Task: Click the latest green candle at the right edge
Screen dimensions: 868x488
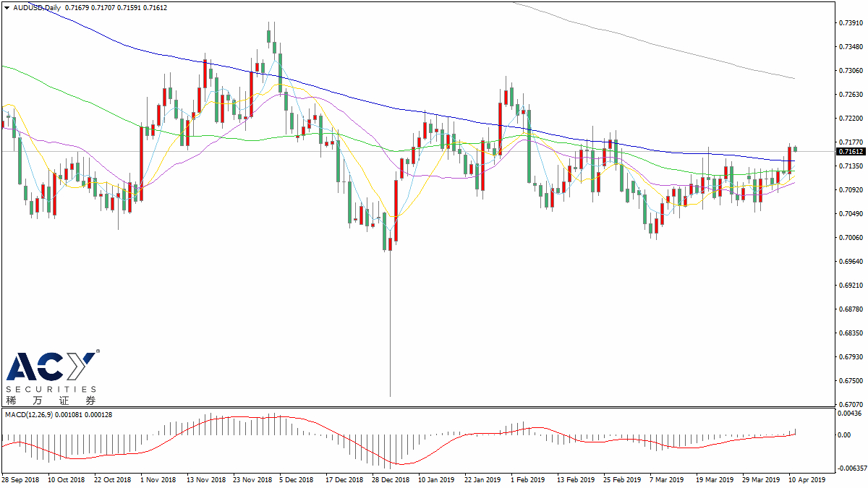Action: [x=796, y=148]
